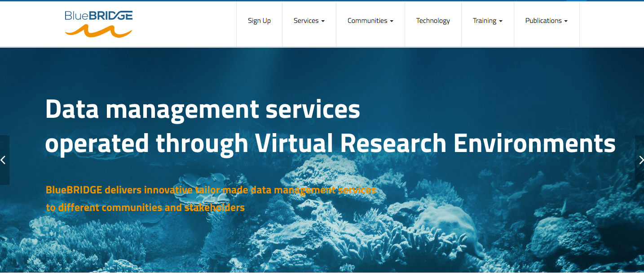644x273 pixels.
Task: Advance to next slide arrow
Action: (x=640, y=160)
